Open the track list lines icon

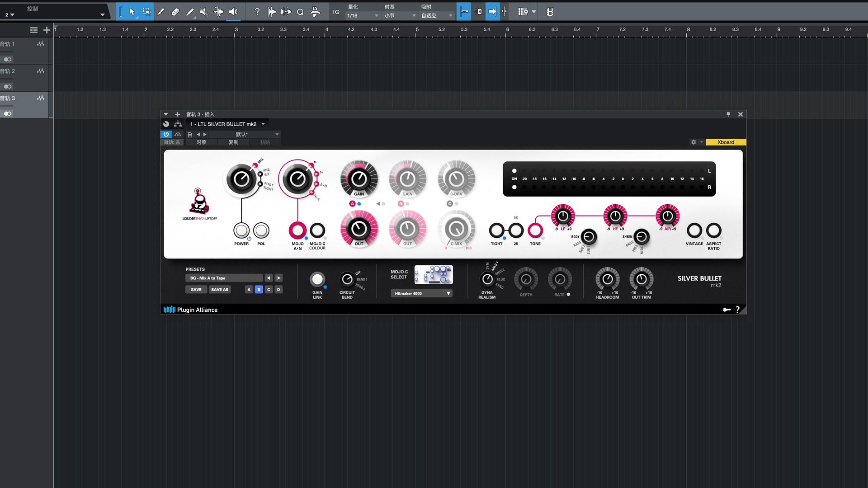(x=34, y=30)
